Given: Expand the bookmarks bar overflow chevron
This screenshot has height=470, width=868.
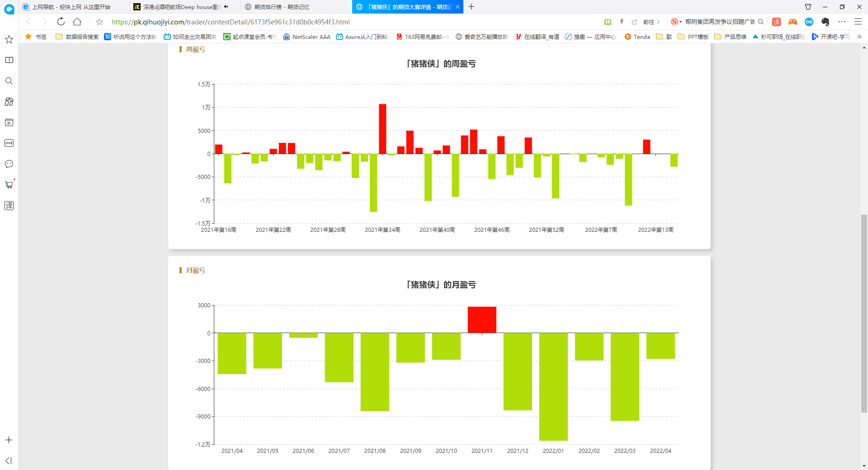Looking at the screenshot, I should coord(859,37).
